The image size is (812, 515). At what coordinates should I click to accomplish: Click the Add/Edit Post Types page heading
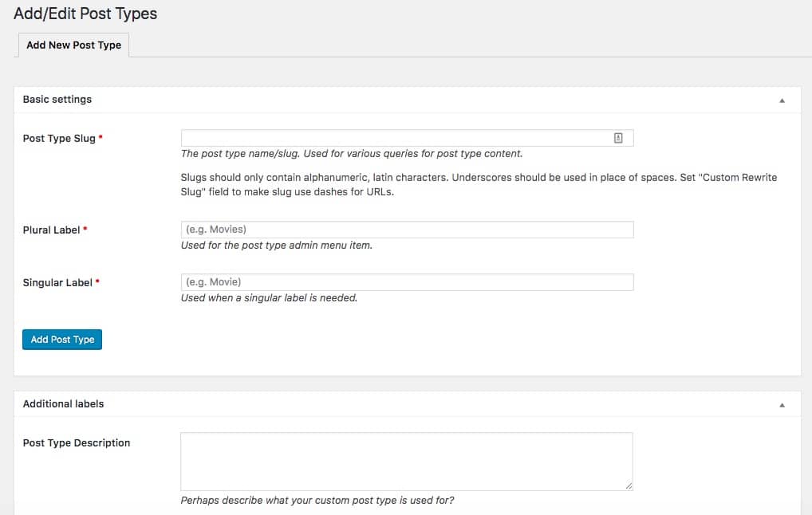coord(85,14)
